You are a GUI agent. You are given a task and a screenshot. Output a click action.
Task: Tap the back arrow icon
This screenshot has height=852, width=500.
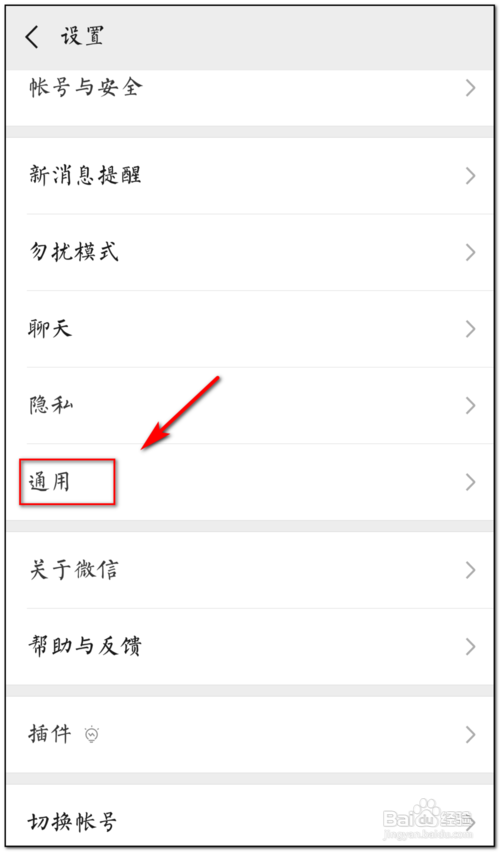pos(32,37)
